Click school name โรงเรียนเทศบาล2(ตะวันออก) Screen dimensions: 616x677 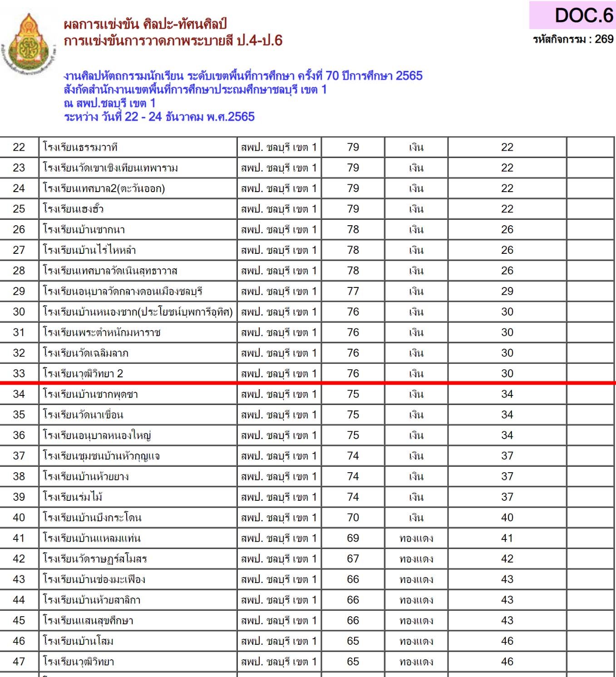[103, 188]
